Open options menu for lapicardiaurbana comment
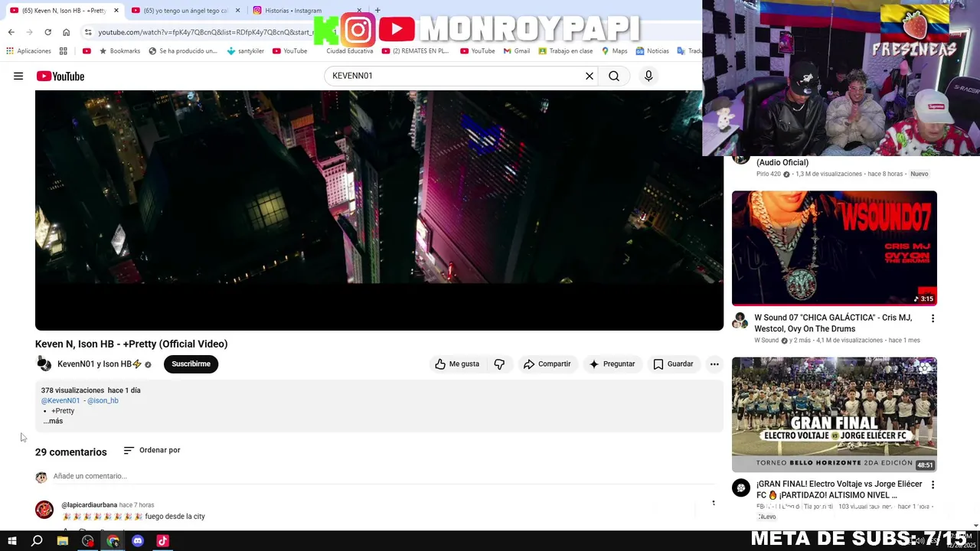 coord(714,504)
